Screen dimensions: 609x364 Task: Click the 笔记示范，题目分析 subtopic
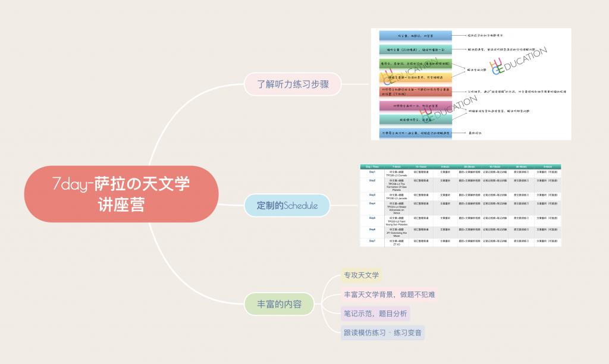375,313
